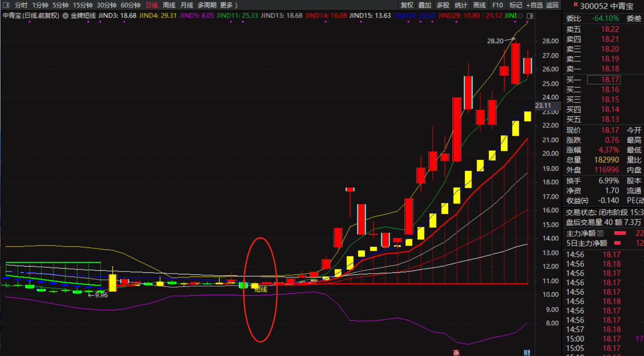Open the F10 company info page
This screenshot has width=644, height=356.
coord(497,5)
